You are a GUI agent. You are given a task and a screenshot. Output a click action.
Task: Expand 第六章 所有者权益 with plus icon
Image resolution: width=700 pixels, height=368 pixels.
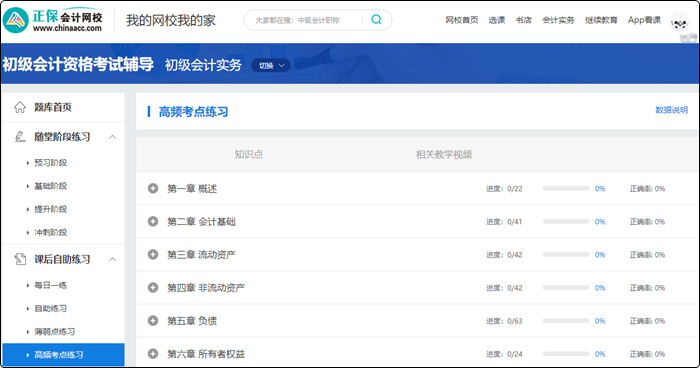coord(153,354)
